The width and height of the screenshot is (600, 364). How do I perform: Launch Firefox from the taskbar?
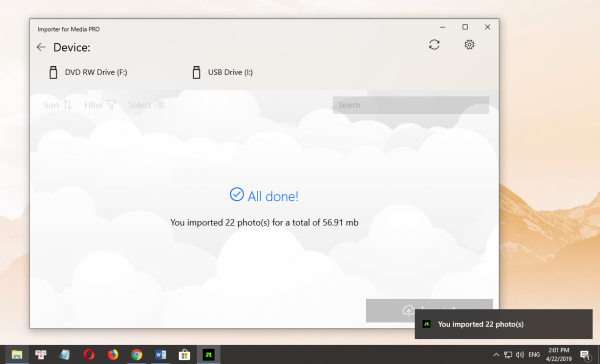(x=112, y=355)
